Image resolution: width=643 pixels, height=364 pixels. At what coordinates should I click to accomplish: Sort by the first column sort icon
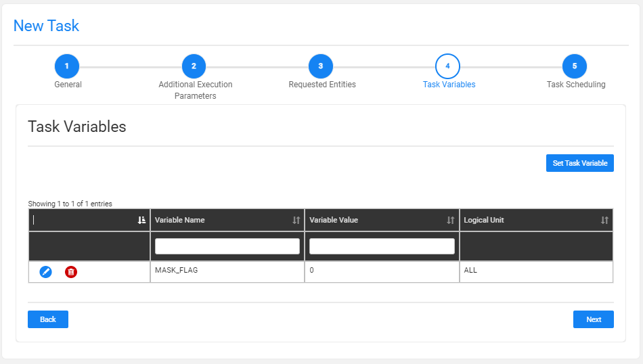(x=141, y=220)
